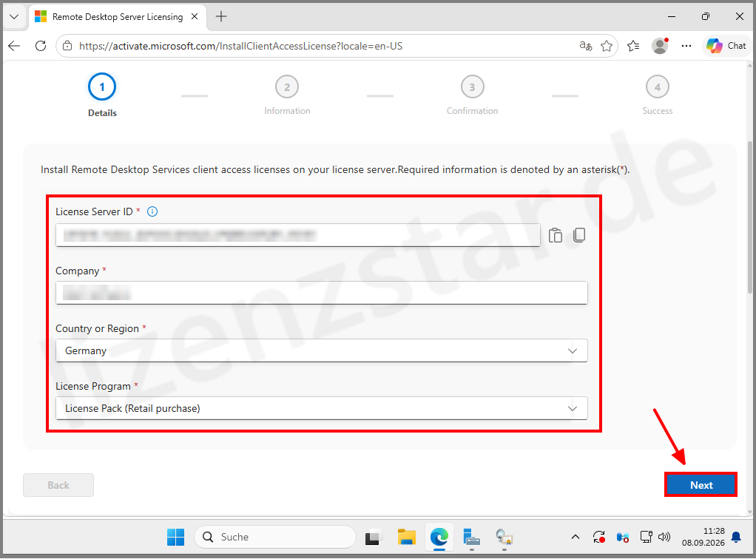The height and width of the screenshot is (559, 756).
Task: Open RD Licensing Manager taskbar icon
Action: tap(504, 537)
